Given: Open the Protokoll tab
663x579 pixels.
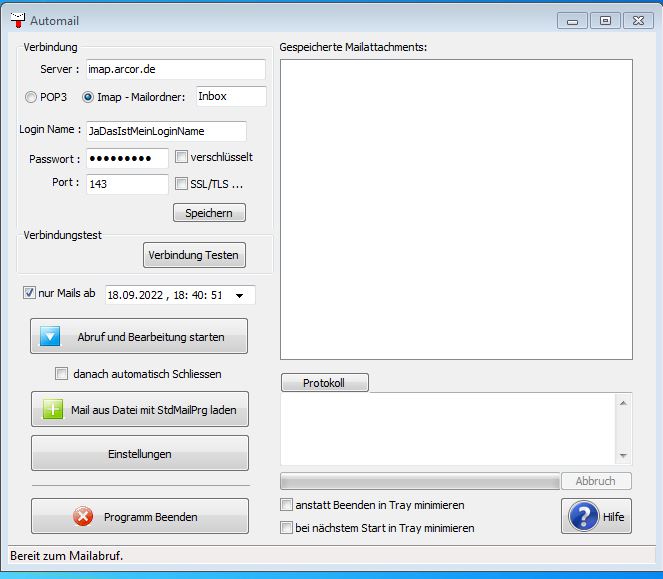Looking at the screenshot, I should coord(324,383).
